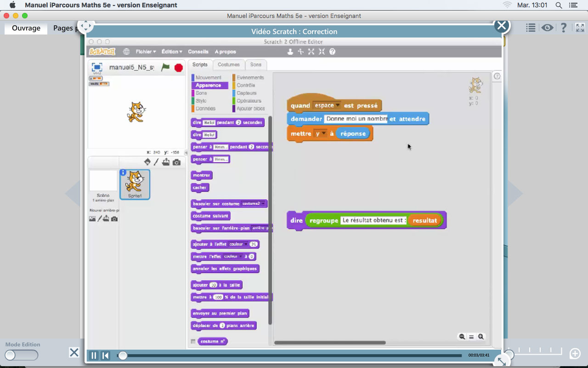Viewport: 588px width, 368px height.
Task: Zoom in the scripts area
Action: point(481,337)
